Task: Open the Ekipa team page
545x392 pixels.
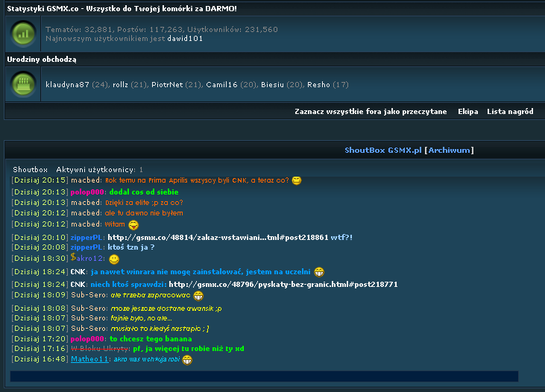Action: coord(467,112)
